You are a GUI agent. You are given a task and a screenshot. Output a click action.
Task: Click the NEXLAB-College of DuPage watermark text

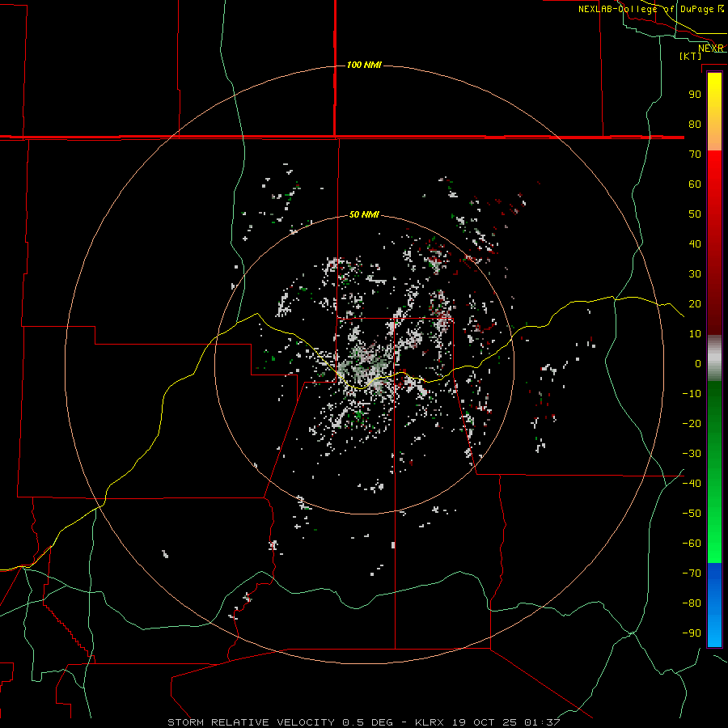[651, 9]
